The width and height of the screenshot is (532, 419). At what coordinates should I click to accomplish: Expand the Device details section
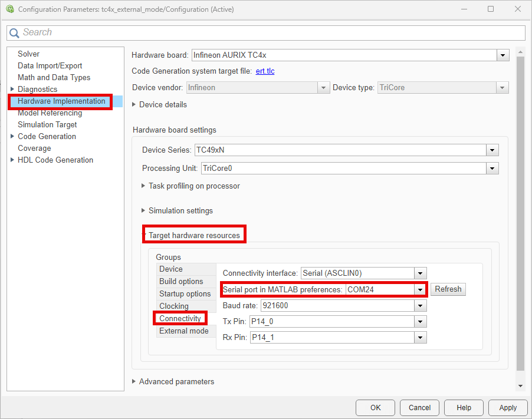pos(134,105)
